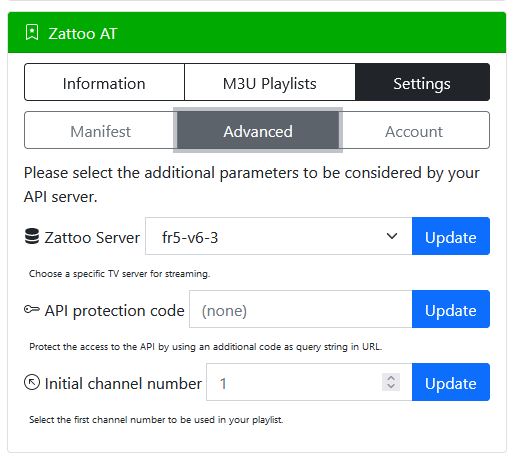This screenshot has width=518, height=461.
Task: Click the database icon next to Zattoo Server
Action: pyautogui.click(x=32, y=236)
